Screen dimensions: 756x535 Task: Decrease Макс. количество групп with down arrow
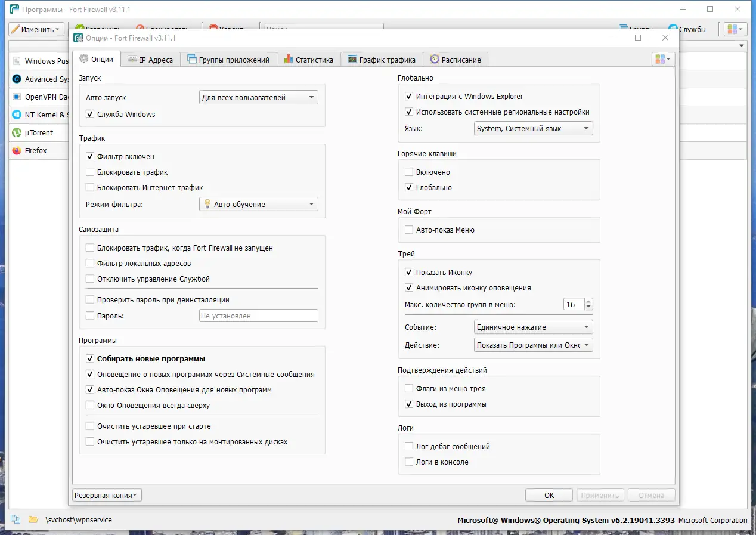pos(589,307)
